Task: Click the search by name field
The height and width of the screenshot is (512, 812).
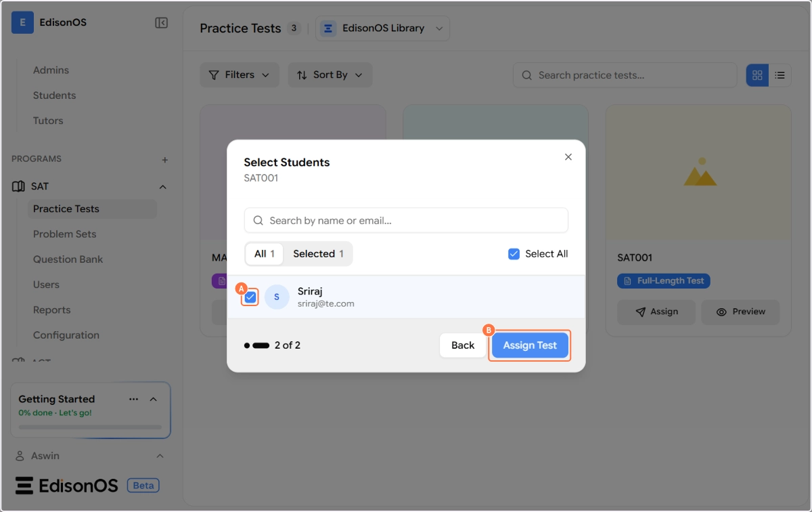Action: (x=406, y=221)
